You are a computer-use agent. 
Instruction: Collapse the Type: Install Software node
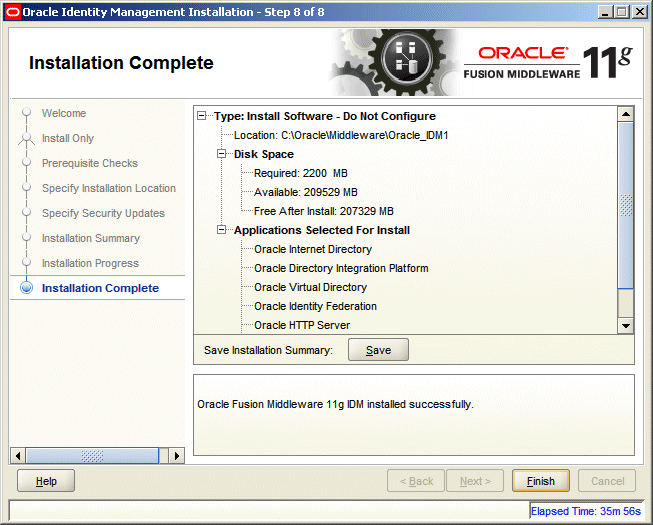202,116
